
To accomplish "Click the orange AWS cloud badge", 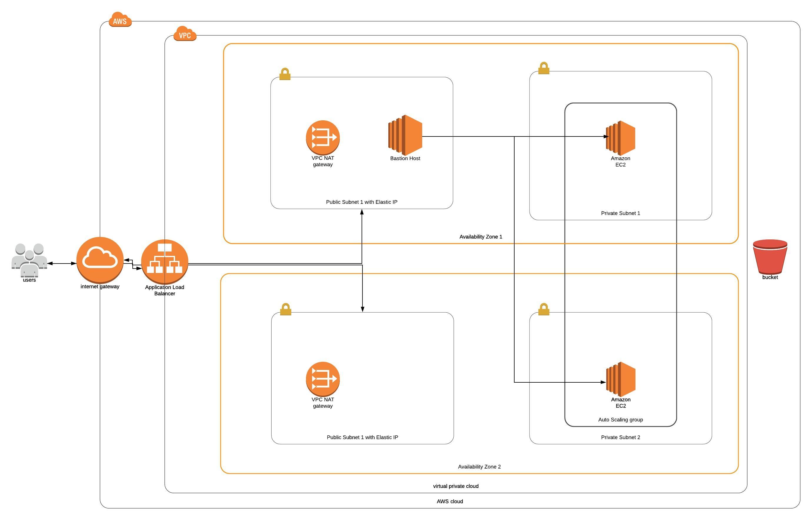I will pos(120,20).
